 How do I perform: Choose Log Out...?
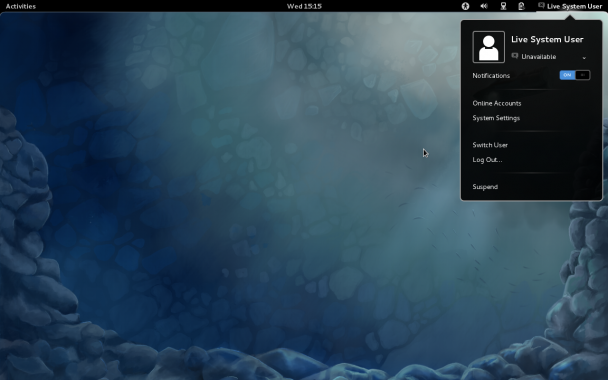pos(487,160)
